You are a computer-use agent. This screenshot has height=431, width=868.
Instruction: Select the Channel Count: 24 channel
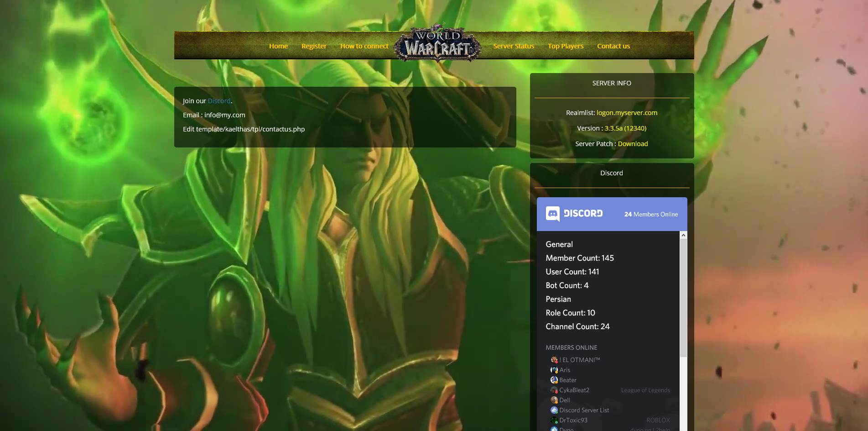[577, 326]
